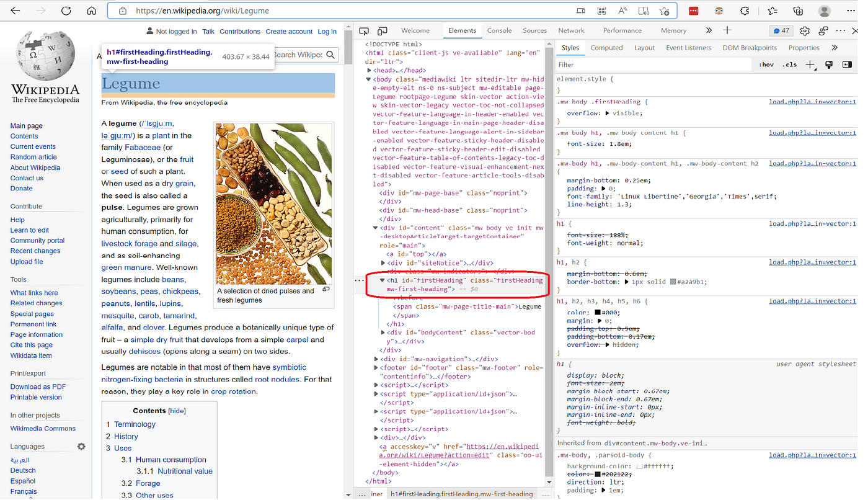Open the browser profile avatar

point(824,11)
